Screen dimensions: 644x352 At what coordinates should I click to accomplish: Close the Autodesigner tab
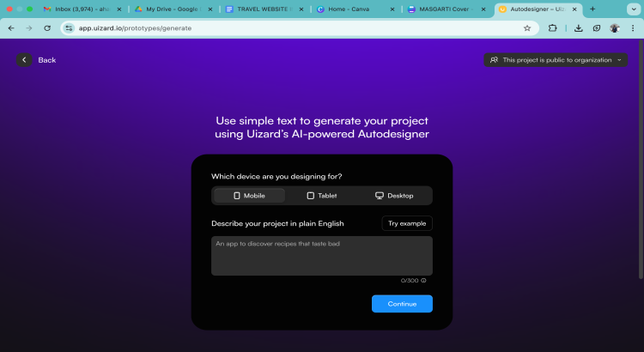click(x=574, y=9)
